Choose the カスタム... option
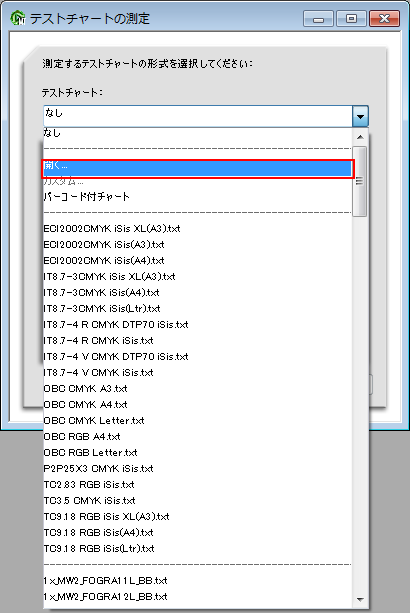Image resolution: width=410 pixels, height=613 pixels. tap(197, 181)
